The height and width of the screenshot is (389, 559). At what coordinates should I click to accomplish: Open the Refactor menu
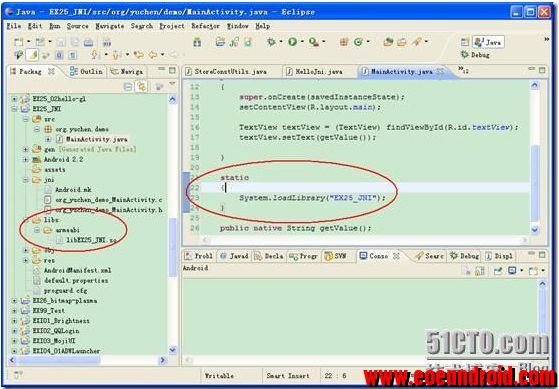pos(205,26)
